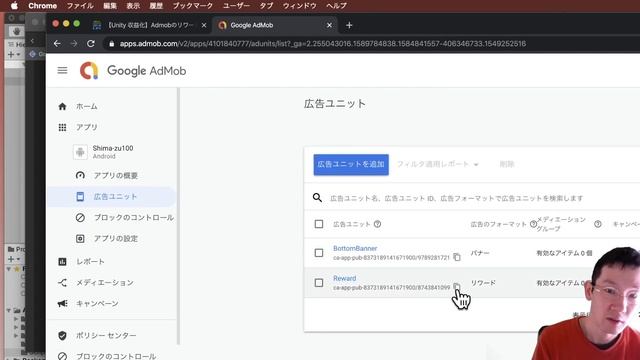Open the ウィンドウ menu
The image size is (640, 360).
pyautogui.click(x=300, y=6)
